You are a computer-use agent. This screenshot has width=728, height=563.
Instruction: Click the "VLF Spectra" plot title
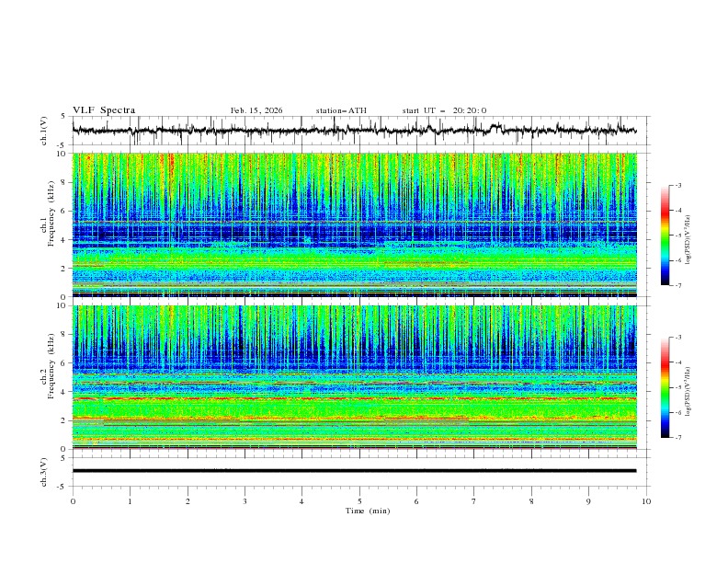pyautogui.click(x=104, y=110)
